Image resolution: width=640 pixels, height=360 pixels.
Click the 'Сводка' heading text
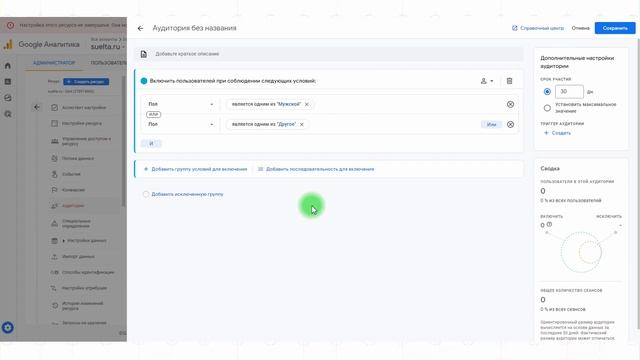coord(550,168)
